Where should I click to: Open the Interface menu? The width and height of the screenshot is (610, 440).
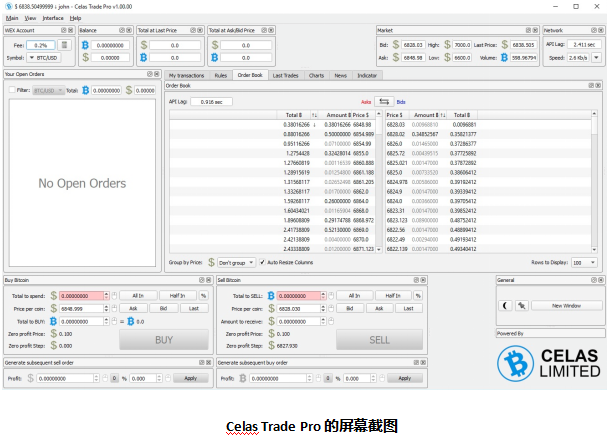click(x=52, y=18)
